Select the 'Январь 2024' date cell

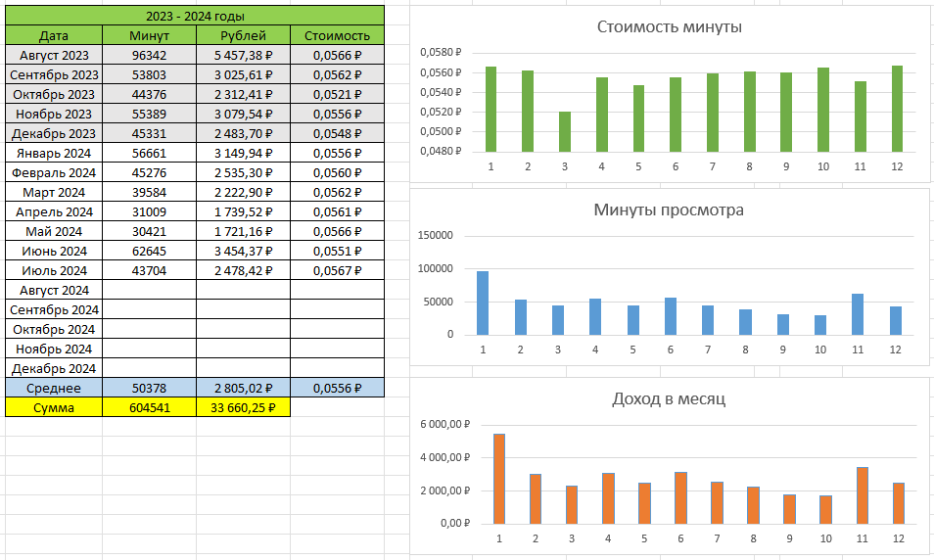click(x=54, y=153)
